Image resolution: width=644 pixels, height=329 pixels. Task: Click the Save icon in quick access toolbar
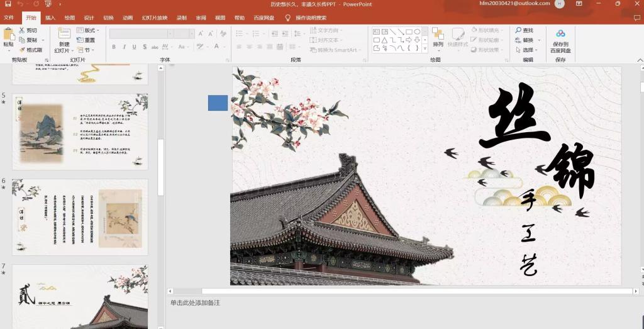[x=8, y=4]
